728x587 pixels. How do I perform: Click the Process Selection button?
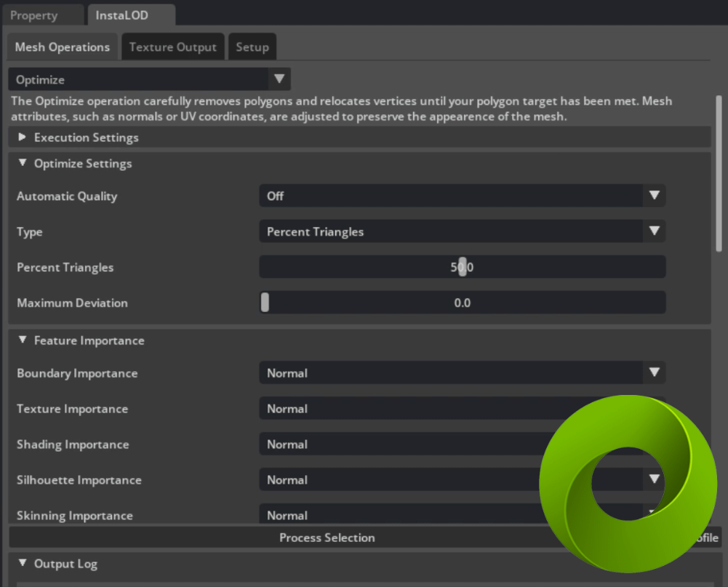(x=327, y=538)
